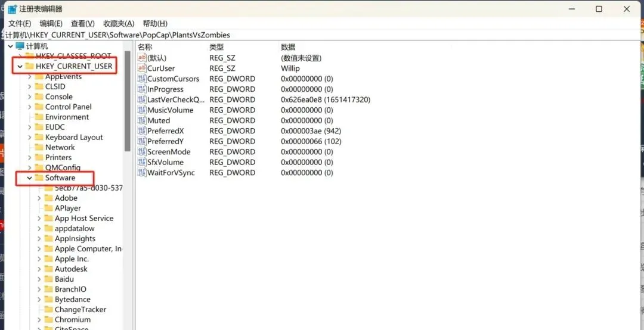The height and width of the screenshot is (330, 644).
Task: Expand the App Host Service chevron
Action: pyautogui.click(x=39, y=219)
